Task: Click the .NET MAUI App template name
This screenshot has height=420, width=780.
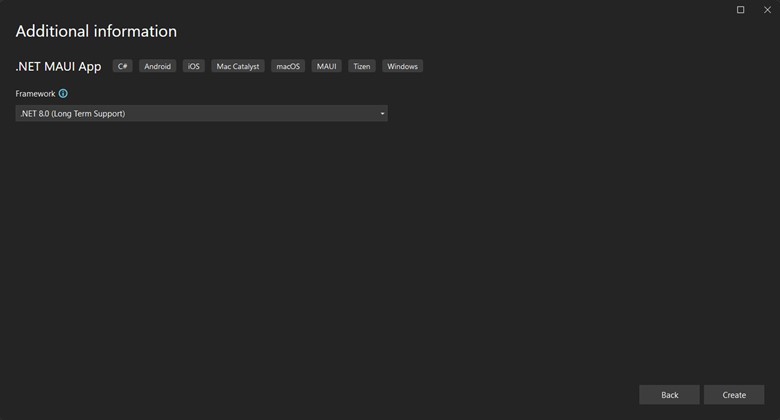Action: [58, 67]
